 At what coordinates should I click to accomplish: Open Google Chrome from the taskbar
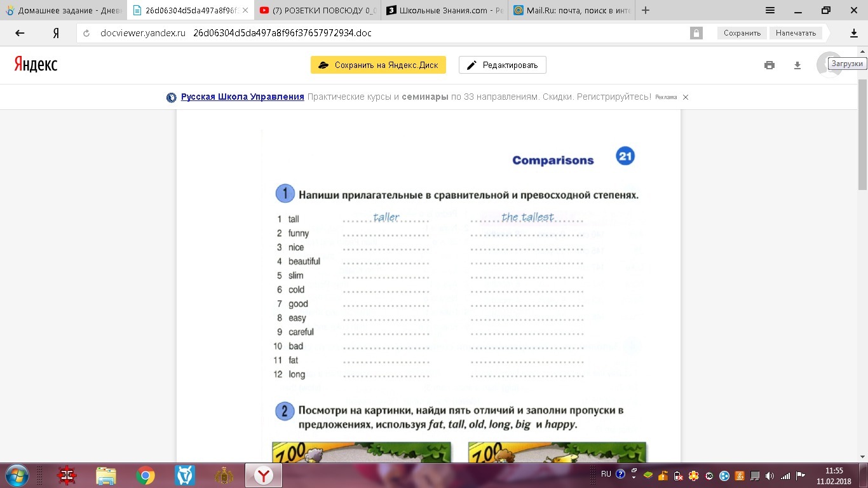pos(146,475)
